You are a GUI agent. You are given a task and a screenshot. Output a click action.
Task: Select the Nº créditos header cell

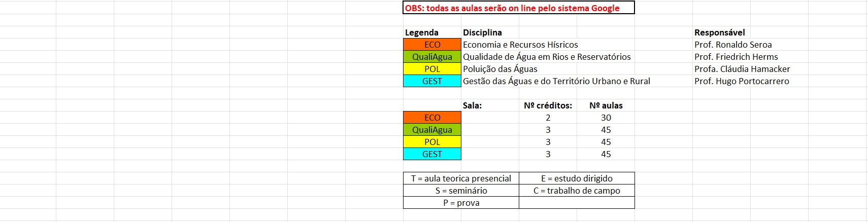point(548,105)
